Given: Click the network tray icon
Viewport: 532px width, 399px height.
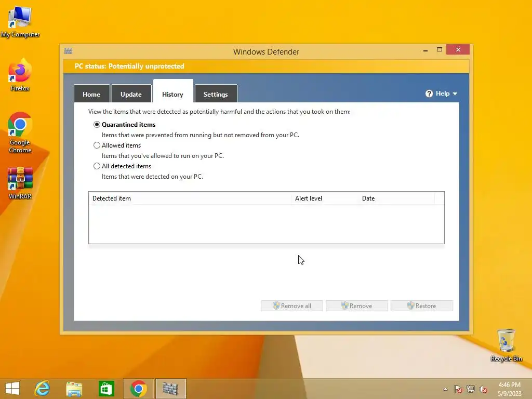Looking at the screenshot, I should tap(471, 389).
